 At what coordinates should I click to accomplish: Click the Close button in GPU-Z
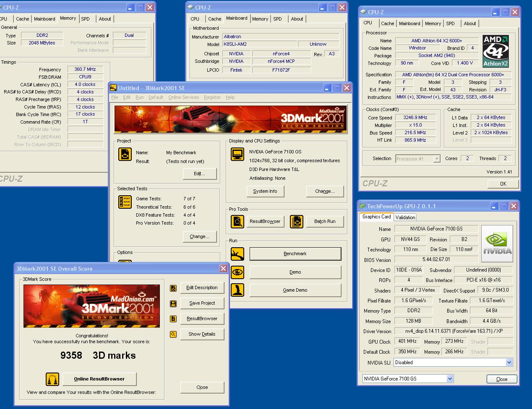502,379
